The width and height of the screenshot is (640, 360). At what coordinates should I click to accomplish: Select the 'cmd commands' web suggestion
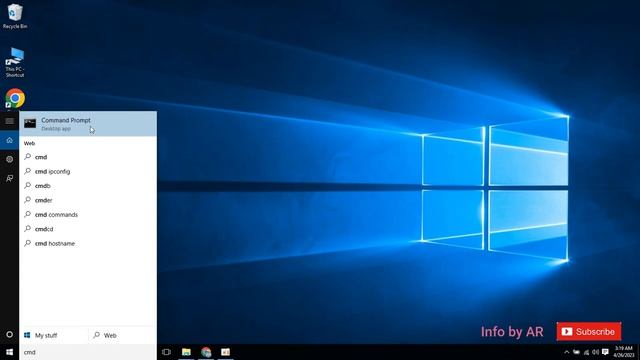pos(88,215)
